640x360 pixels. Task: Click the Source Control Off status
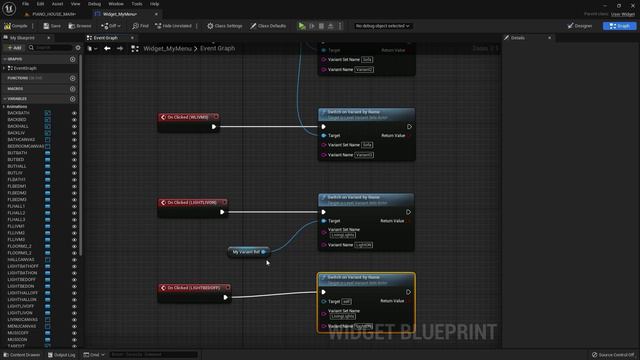click(x=613, y=355)
